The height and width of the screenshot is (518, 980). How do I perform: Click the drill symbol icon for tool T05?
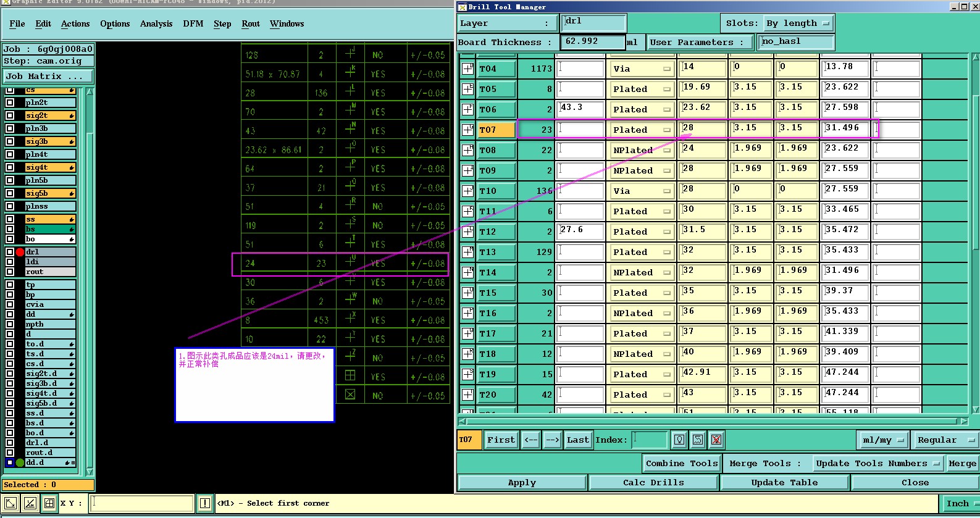(468, 89)
